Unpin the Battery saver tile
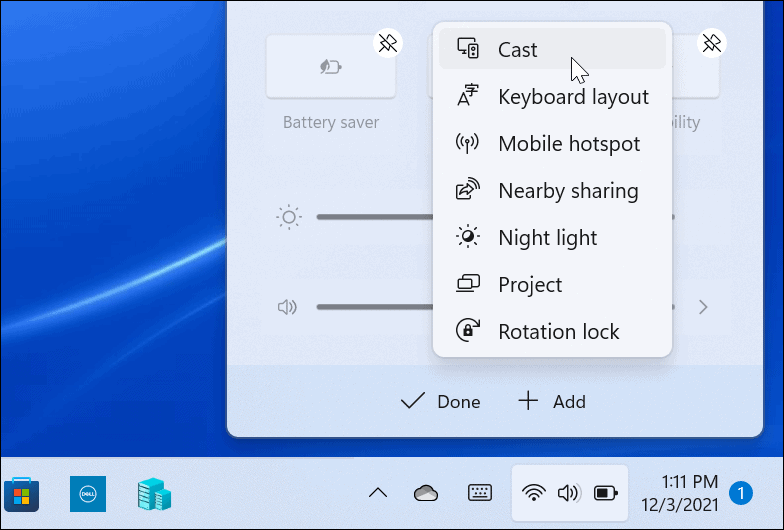The width and height of the screenshot is (784, 530). pyautogui.click(x=388, y=44)
